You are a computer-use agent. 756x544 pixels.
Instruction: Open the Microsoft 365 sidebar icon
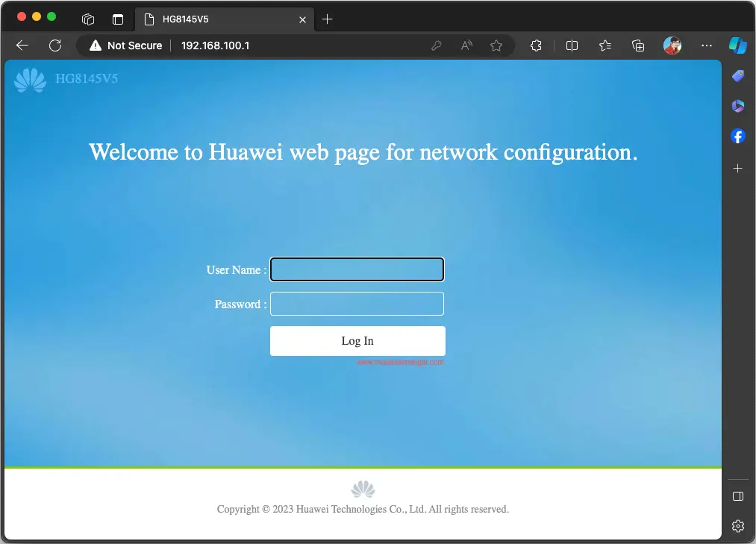tap(737, 106)
